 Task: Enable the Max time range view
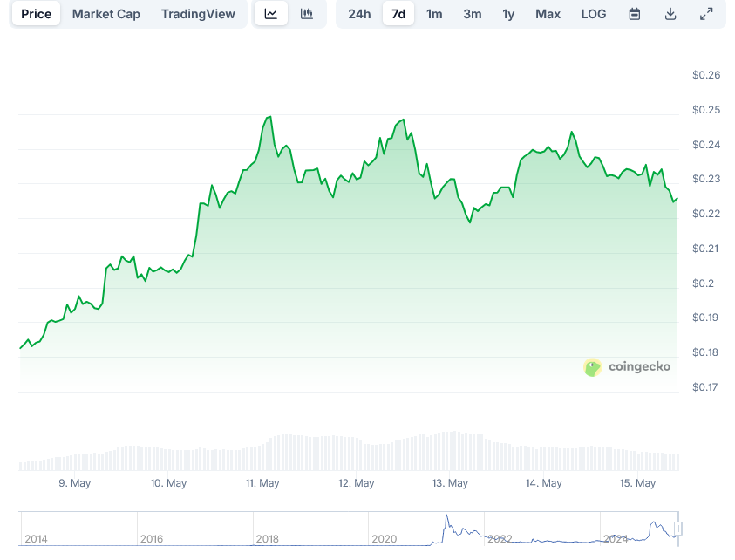[548, 13]
